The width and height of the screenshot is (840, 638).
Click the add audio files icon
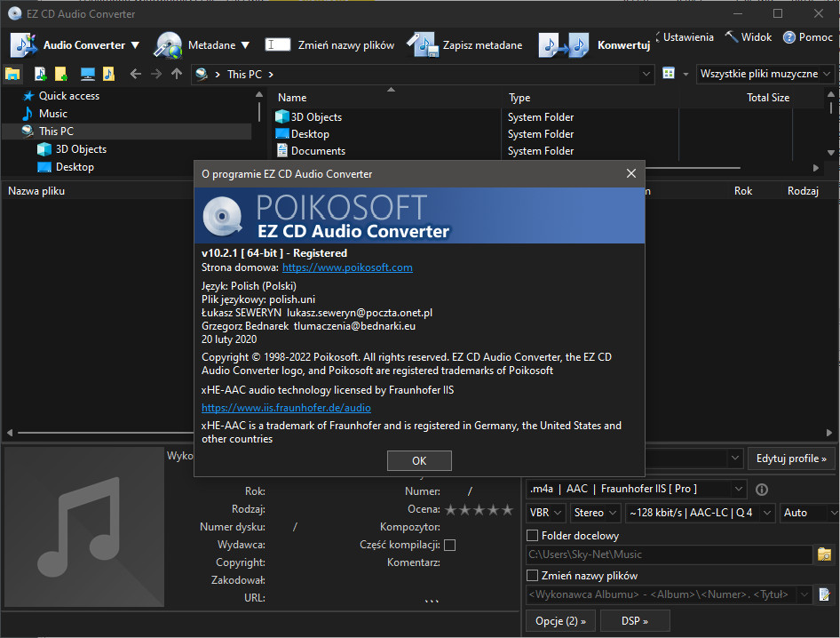pos(40,74)
